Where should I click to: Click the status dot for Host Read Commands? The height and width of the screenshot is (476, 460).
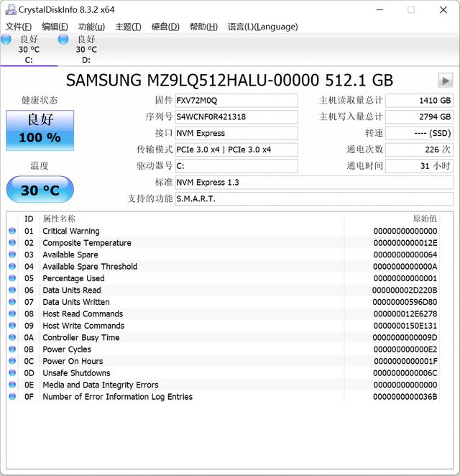click(12, 313)
